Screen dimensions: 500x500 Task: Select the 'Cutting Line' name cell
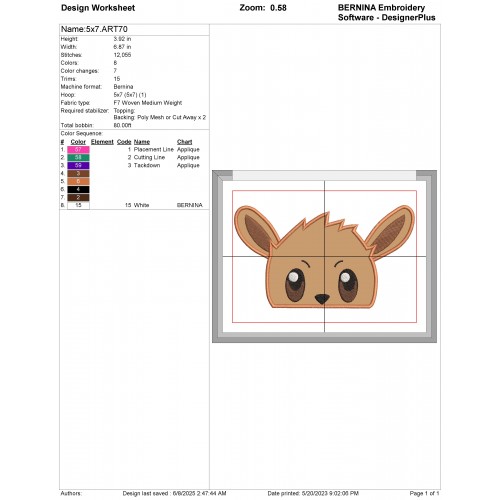pos(149,158)
